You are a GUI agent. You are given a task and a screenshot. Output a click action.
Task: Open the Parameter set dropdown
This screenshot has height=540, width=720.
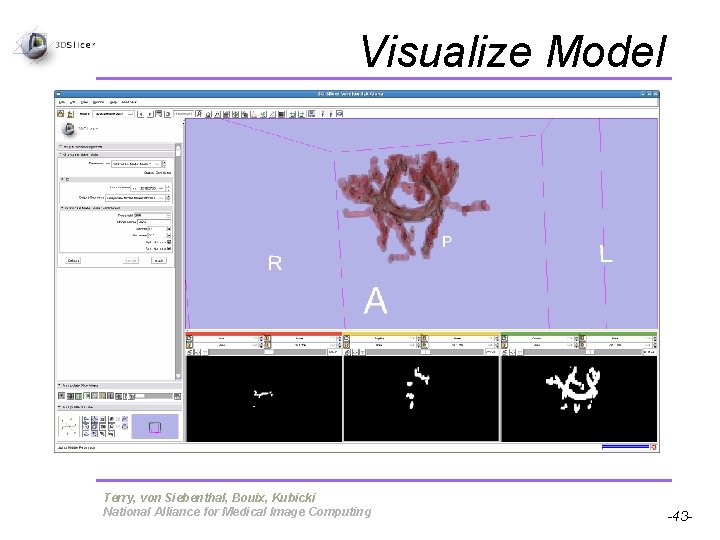click(136, 163)
